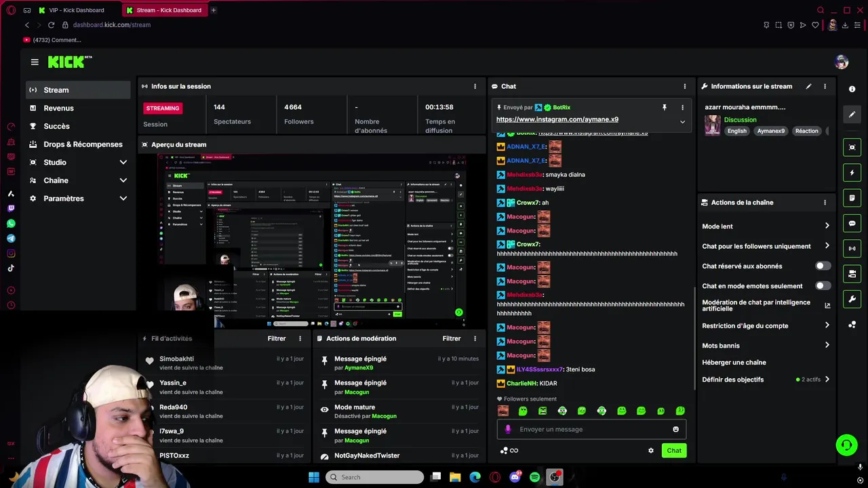The height and width of the screenshot is (488, 868).
Task: Open modération par intelligence artificielle external link
Action: [x=827, y=306]
